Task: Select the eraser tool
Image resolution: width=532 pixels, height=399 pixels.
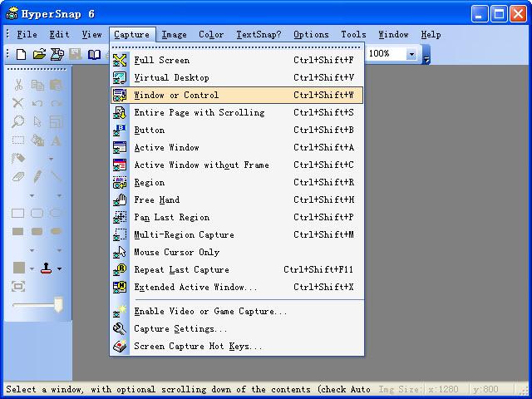Action: 18,176
